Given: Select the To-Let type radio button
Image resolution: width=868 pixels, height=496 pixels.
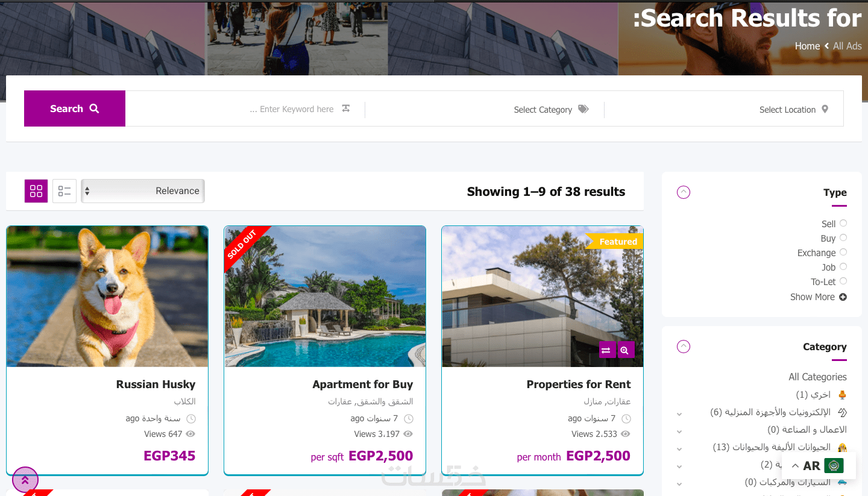Looking at the screenshot, I should [843, 281].
